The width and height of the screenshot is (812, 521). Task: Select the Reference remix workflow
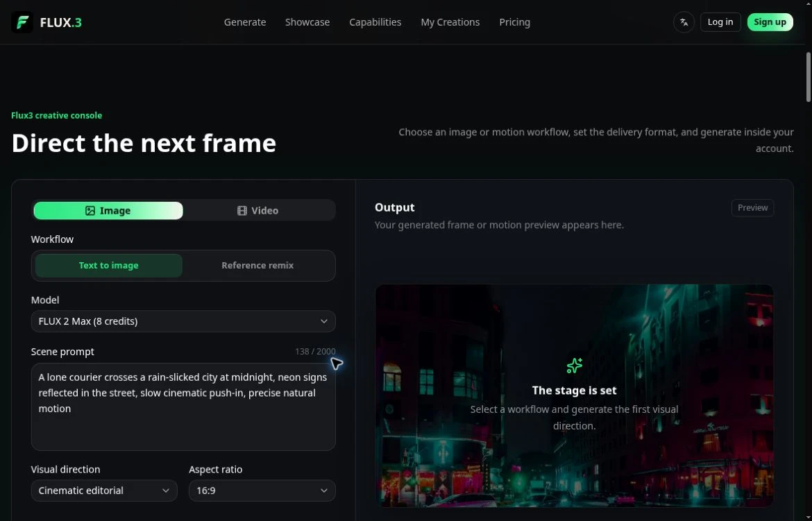coord(257,265)
